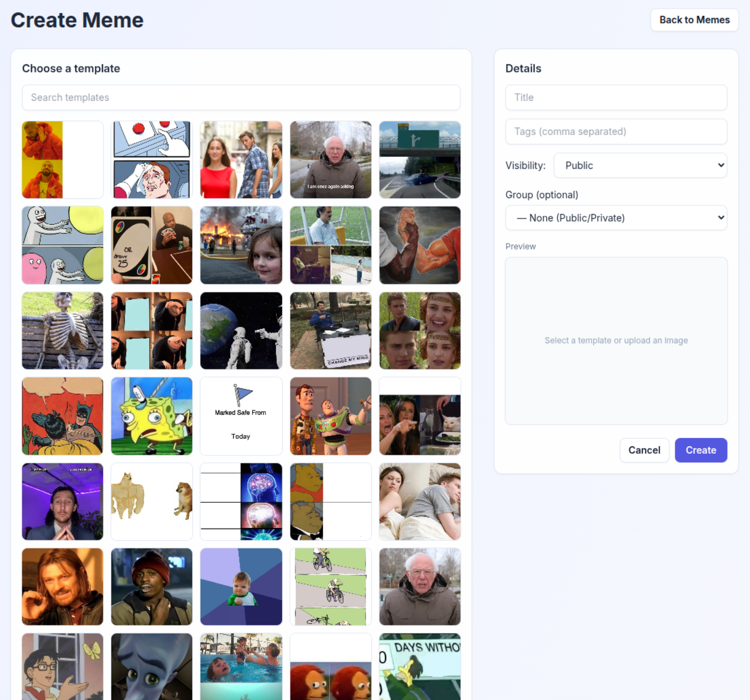Expand the Group optional dropdown
This screenshot has height=700, width=750.
pos(616,218)
